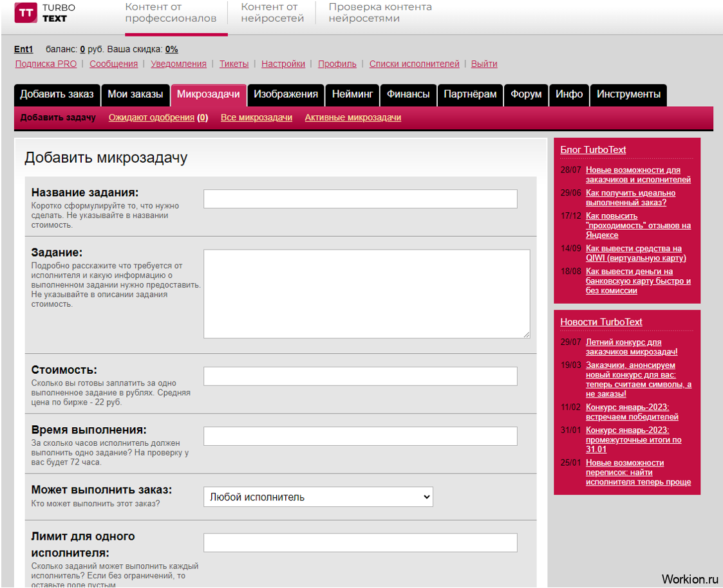Click the 'Лимит для одного исполнителя' field

[360, 542]
